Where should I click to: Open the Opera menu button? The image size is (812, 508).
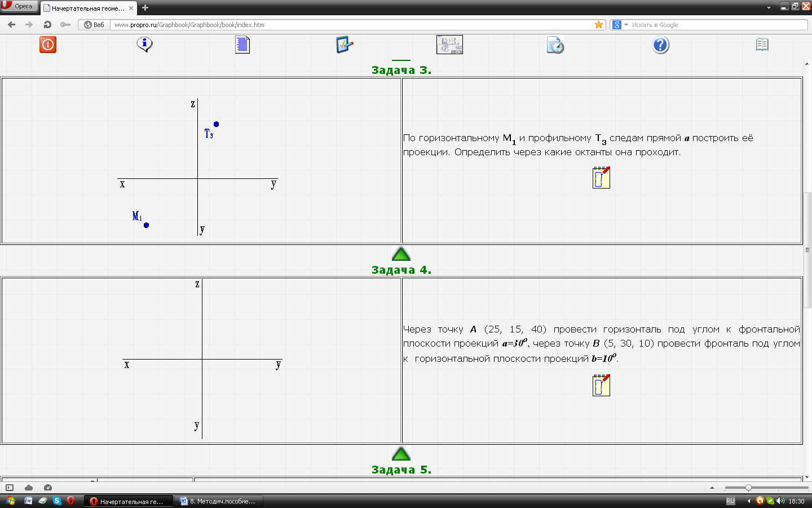[x=19, y=6]
